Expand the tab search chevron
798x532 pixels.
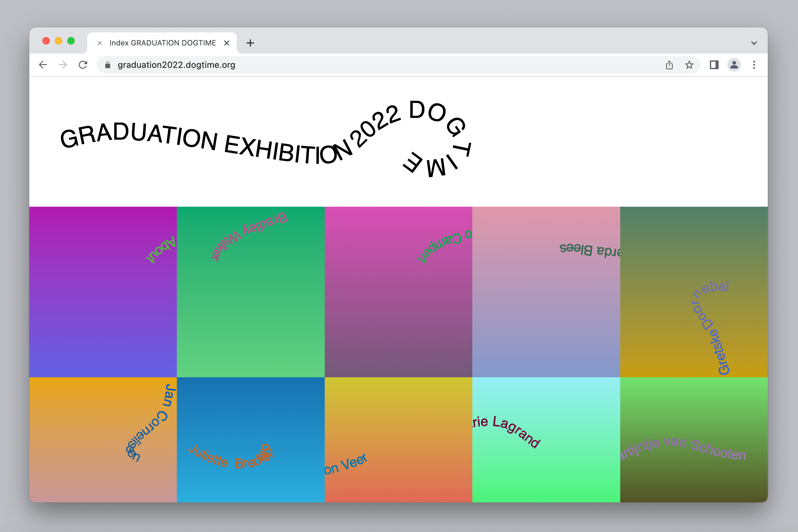tap(754, 43)
